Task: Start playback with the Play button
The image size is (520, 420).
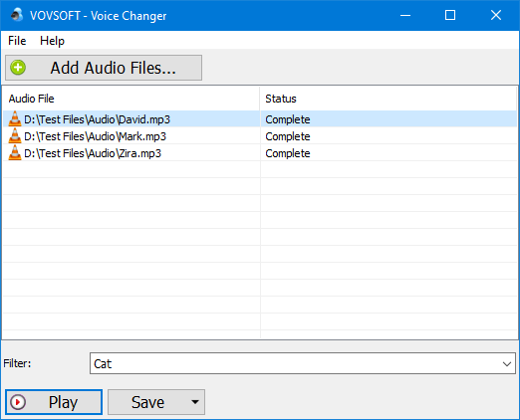Action: coord(54,402)
